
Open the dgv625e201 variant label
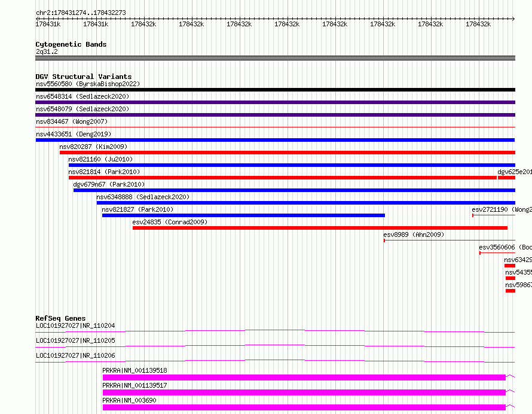(515, 172)
